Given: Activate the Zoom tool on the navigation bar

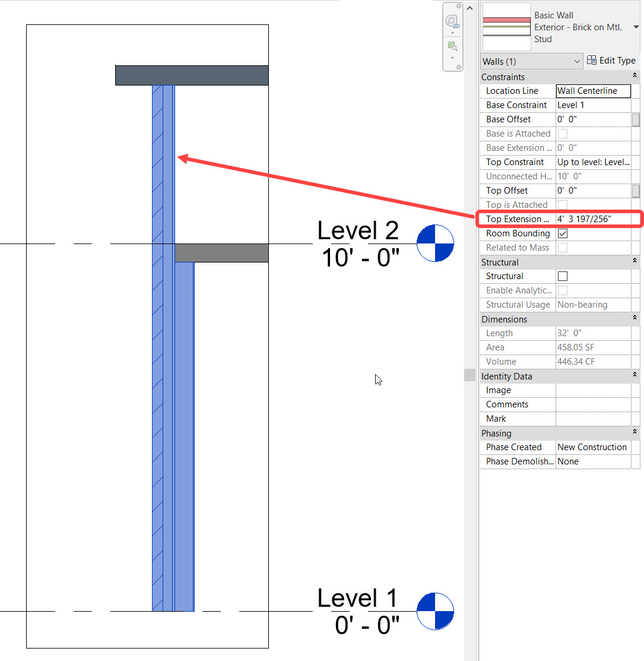Looking at the screenshot, I should 452,45.
